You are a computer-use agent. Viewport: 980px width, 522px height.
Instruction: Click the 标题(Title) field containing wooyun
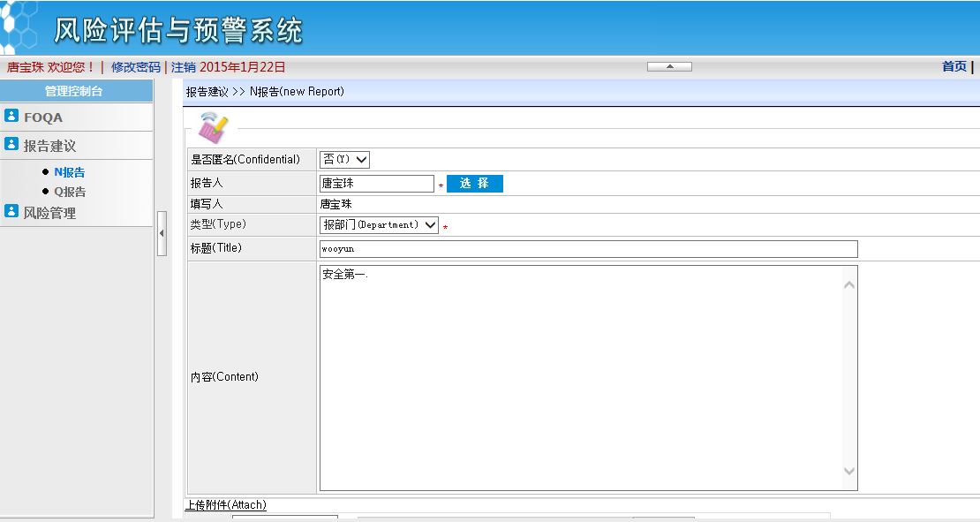tap(588, 249)
